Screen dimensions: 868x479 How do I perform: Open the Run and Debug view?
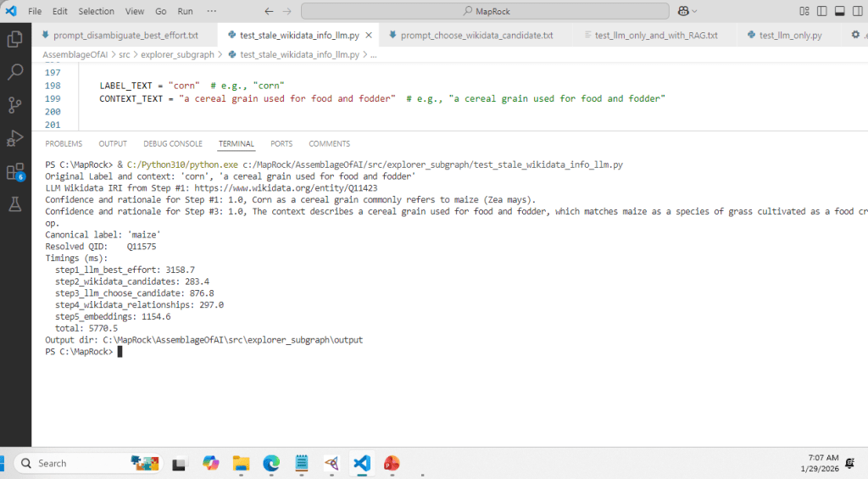14,138
